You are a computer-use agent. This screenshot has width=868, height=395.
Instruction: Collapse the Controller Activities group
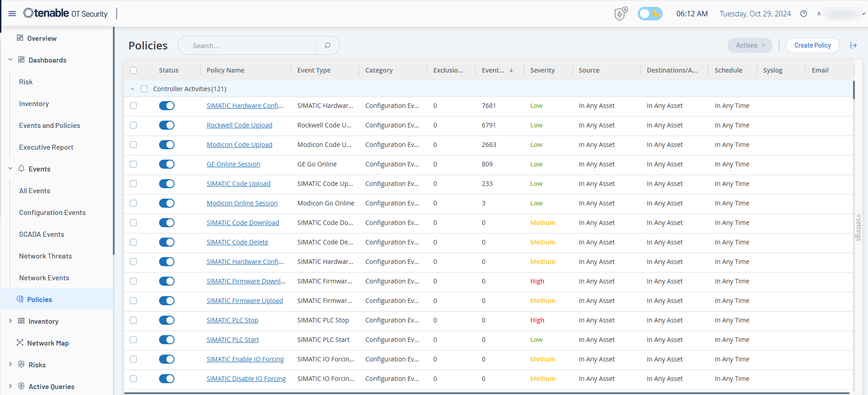click(x=132, y=89)
